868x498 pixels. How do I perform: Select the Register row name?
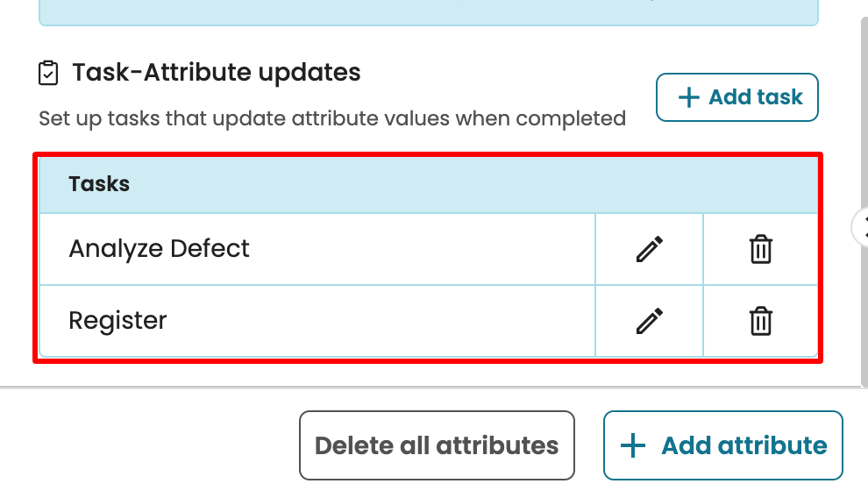[x=117, y=320]
